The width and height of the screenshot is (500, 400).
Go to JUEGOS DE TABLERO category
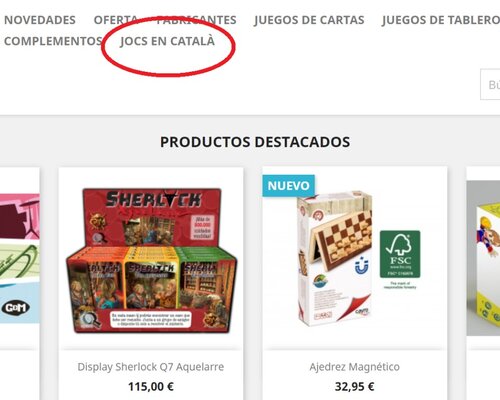(x=441, y=20)
